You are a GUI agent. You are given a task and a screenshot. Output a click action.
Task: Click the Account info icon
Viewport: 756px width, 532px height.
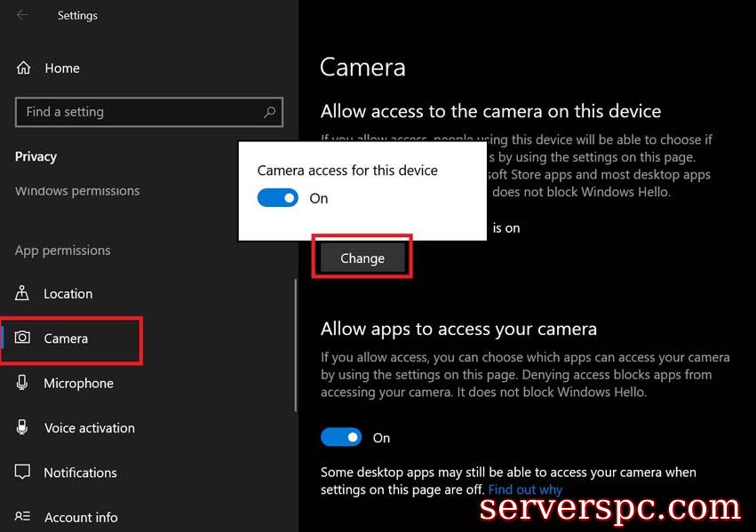[23, 517]
